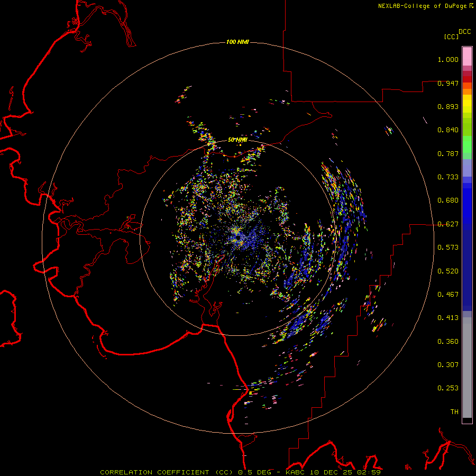Click the NEXLAB-College of DuPage credit text

422,6
